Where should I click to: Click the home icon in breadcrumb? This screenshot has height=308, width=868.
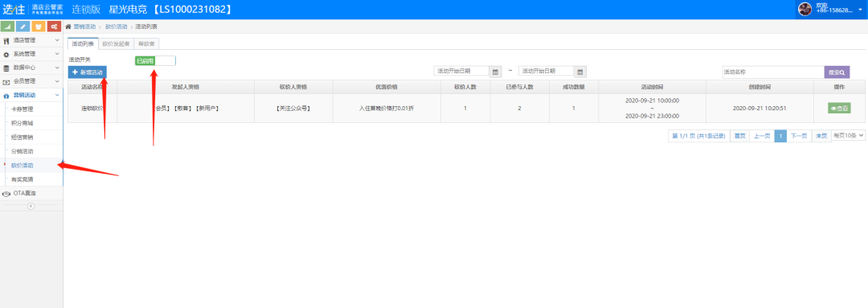coord(68,27)
